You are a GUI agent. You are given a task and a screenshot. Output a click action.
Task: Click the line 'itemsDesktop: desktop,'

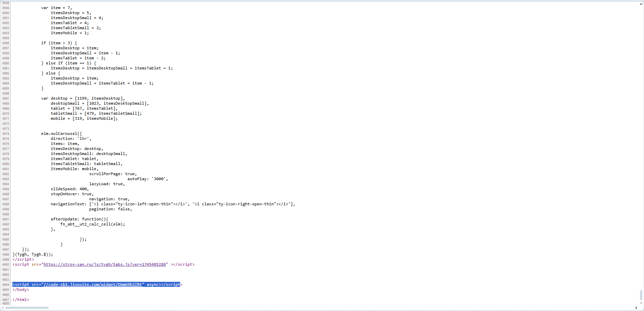pyautogui.click(x=77, y=149)
